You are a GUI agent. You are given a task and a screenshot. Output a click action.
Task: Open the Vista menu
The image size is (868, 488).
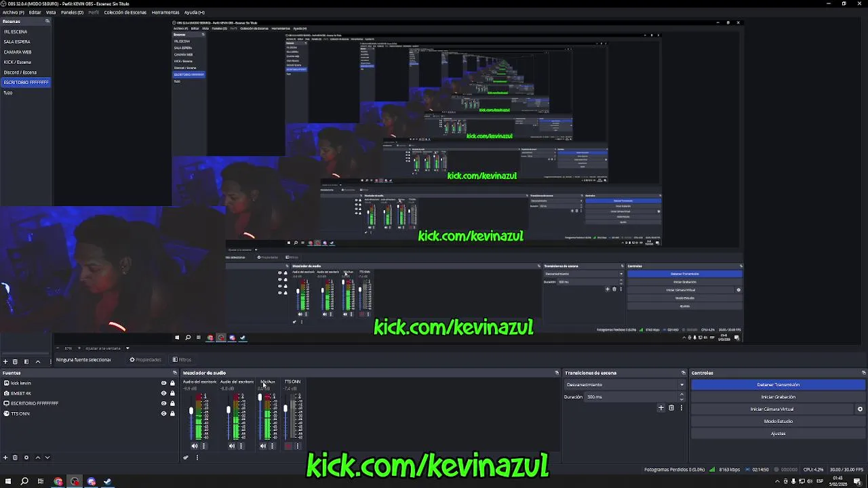pyautogui.click(x=51, y=12)
